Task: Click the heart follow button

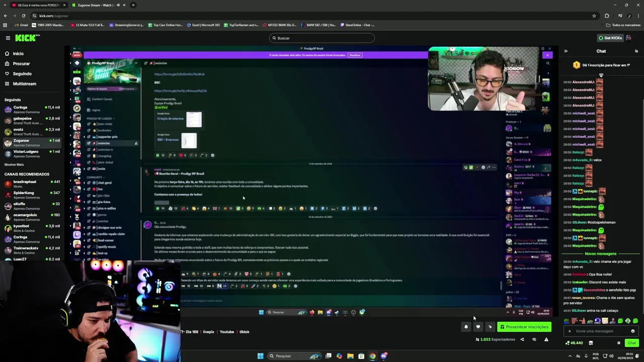Action: pyautogui.click(x=478, y=327)
